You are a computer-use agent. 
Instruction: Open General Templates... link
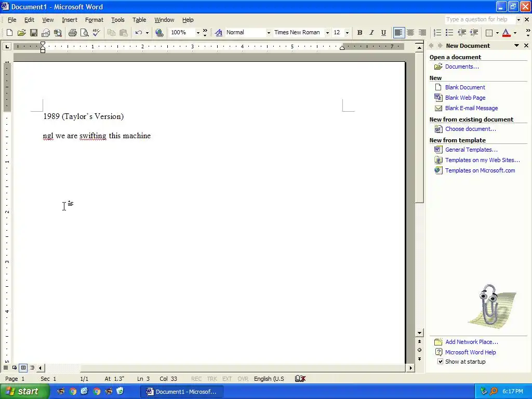471,150
